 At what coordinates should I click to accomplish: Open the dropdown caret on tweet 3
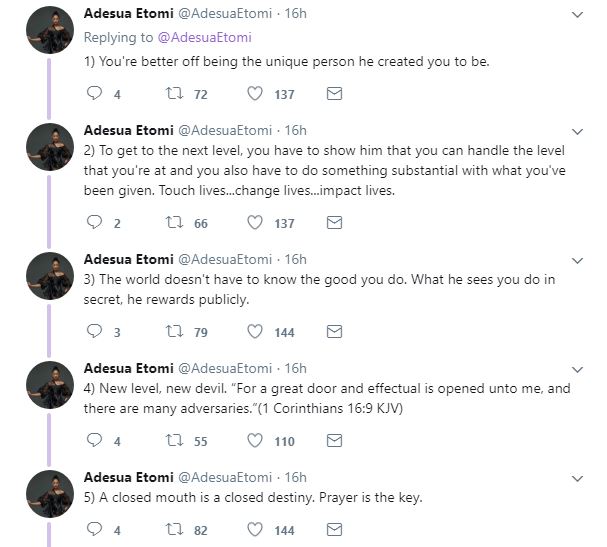tap(577, 259)
